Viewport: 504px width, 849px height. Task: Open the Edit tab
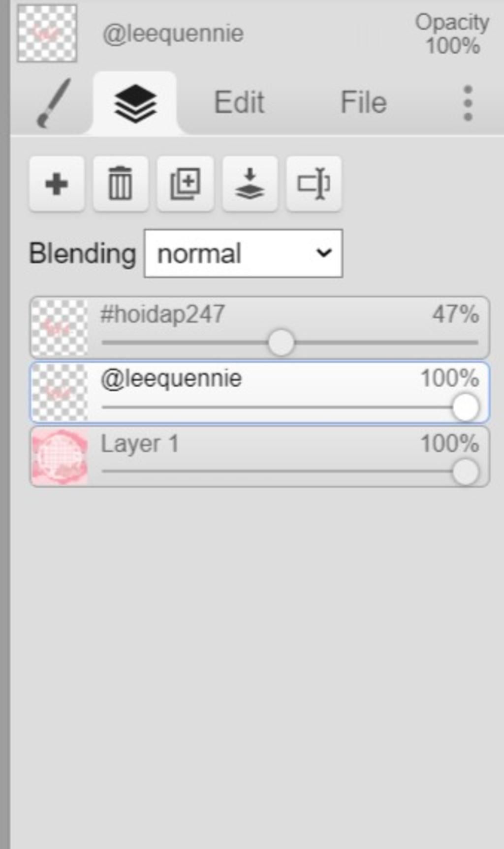(x=239, y=102)
